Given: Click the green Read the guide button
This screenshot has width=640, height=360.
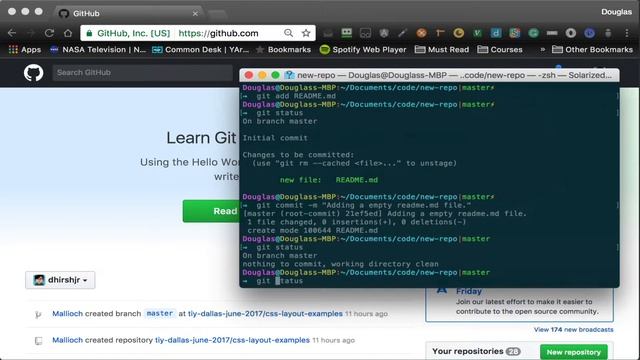Looking at the screenshot, I should click(211, 211).
